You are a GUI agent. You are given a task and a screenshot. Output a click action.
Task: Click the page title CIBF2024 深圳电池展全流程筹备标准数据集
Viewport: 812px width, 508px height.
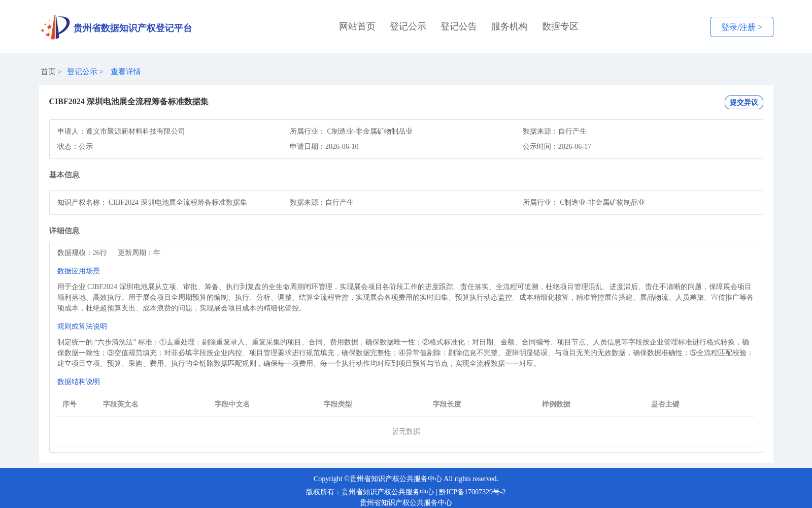128,102
